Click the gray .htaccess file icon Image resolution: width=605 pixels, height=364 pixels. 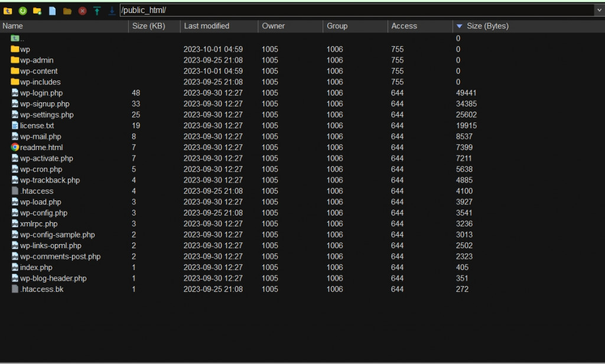[15, 191]
